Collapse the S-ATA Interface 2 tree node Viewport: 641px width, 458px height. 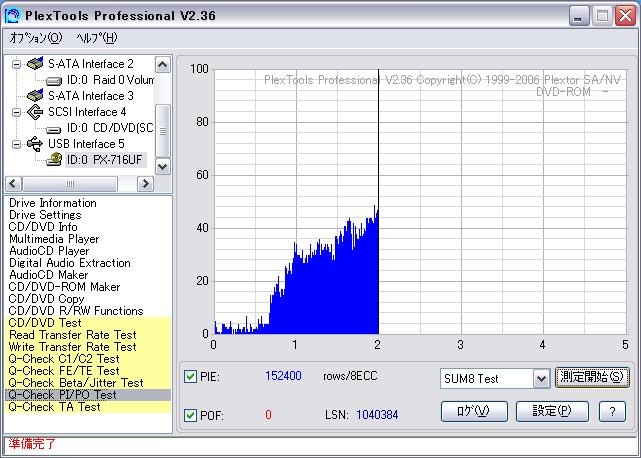tap(17, 64)
